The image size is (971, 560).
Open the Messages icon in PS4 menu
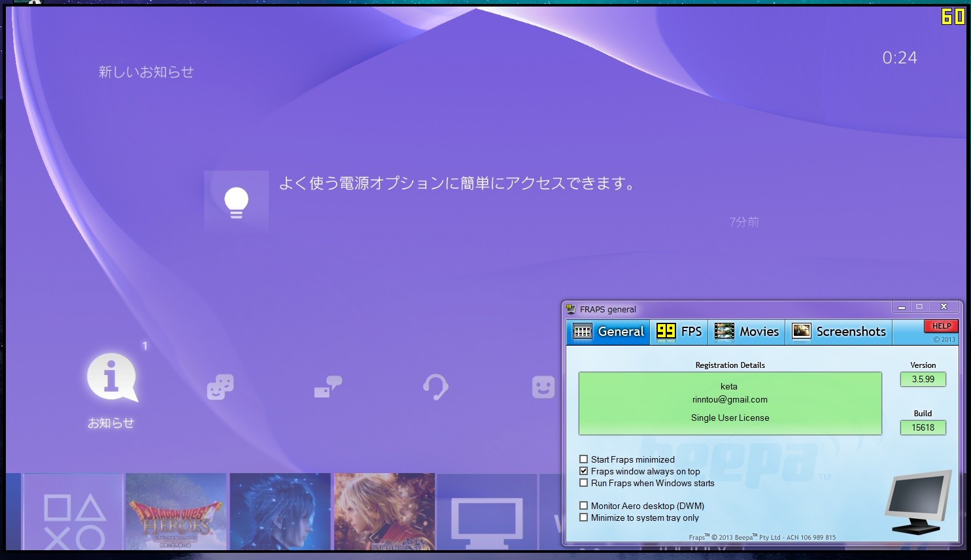pyautogui.click(x=328, y=387)
